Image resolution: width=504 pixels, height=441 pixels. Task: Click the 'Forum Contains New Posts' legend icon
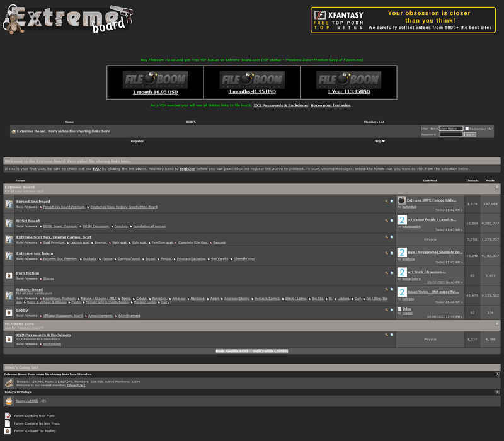coord(8,416)
